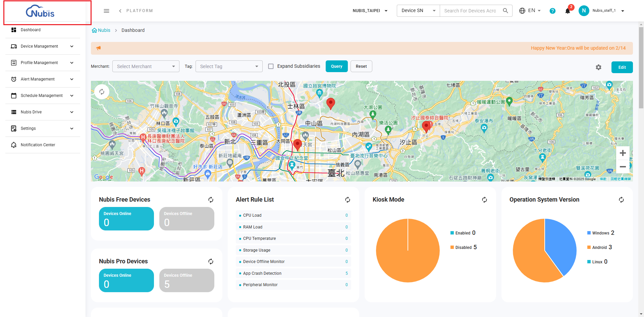Select RAM Load alert rule row

[293, 227]
